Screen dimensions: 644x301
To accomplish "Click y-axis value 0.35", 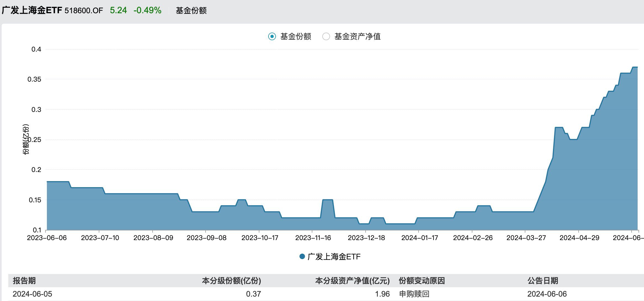I will tap(34, 79).
